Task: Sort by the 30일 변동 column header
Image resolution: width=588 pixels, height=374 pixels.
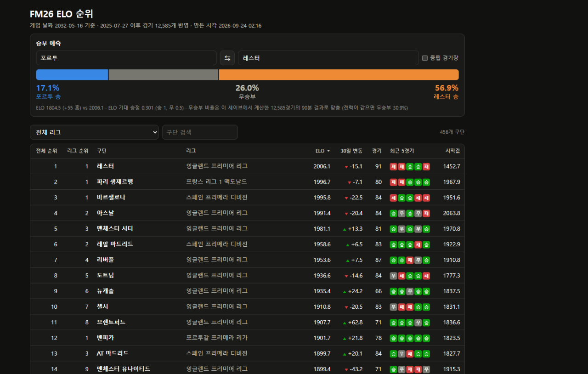Action: pyautogui.click(x=351, y=151)
